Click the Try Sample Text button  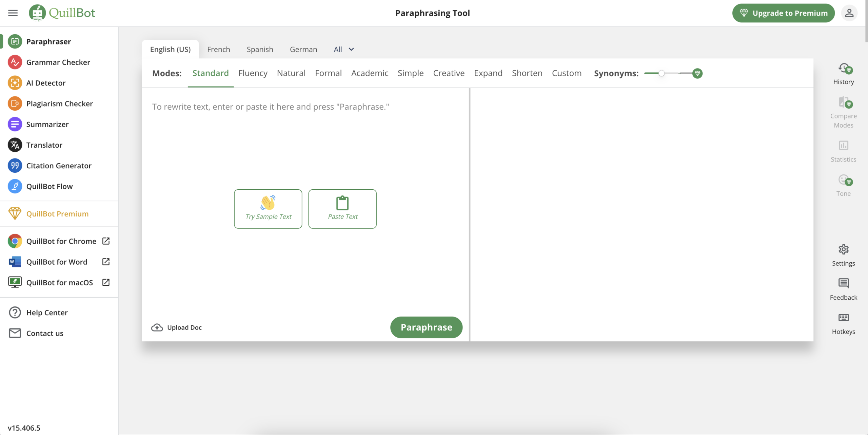click(268, 209)
